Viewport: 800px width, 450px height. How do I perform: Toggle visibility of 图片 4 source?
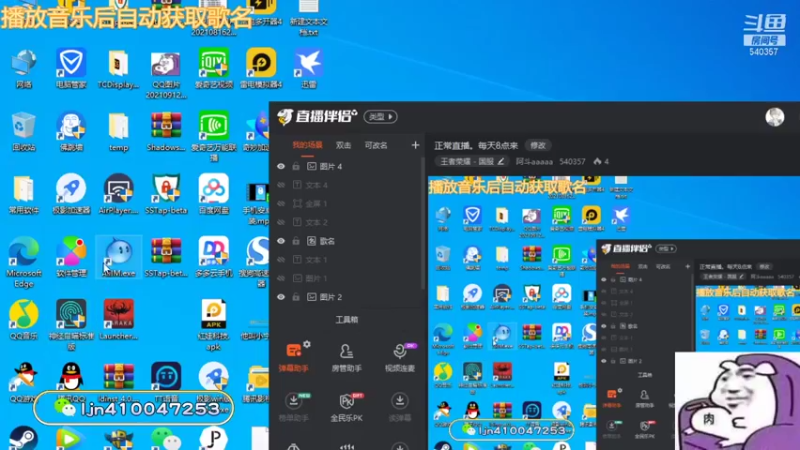coord(281,166)
